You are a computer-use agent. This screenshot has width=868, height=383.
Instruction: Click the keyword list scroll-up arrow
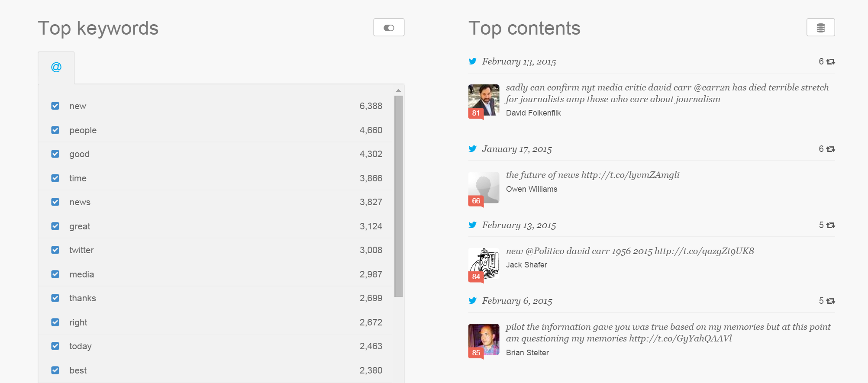pos(398,90)
